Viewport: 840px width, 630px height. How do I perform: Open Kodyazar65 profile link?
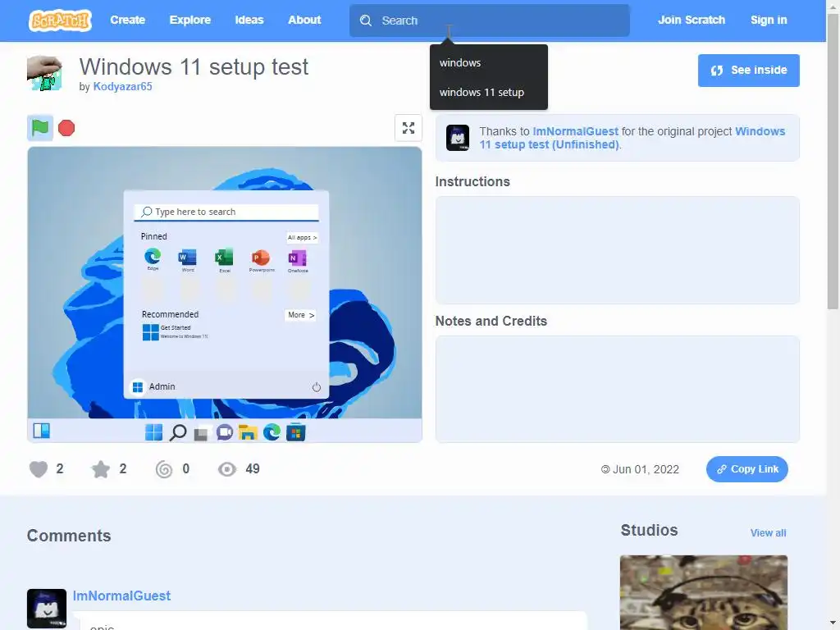point(123,86)
